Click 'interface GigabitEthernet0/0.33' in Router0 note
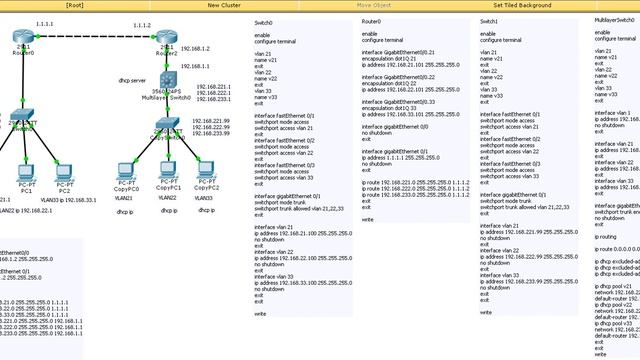640x360 pixels. click(398, 102)
